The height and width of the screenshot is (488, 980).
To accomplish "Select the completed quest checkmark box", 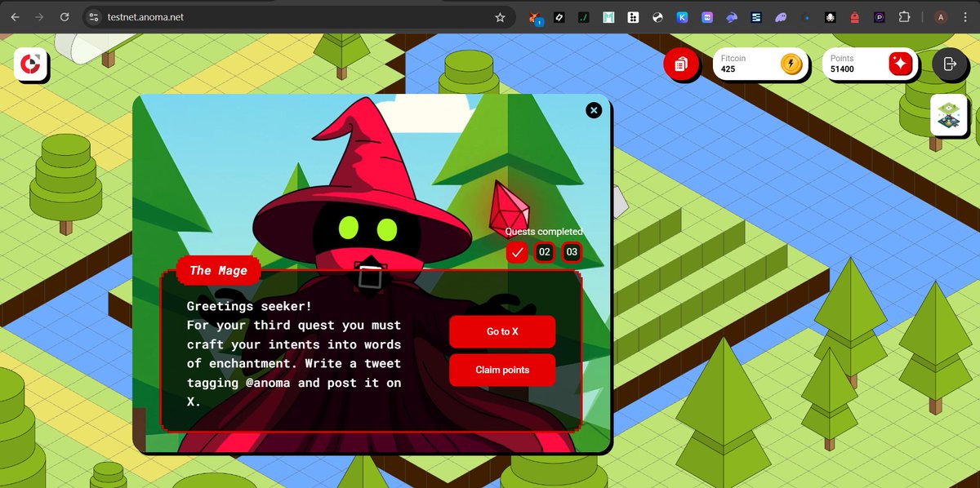I will coord(517,252).
